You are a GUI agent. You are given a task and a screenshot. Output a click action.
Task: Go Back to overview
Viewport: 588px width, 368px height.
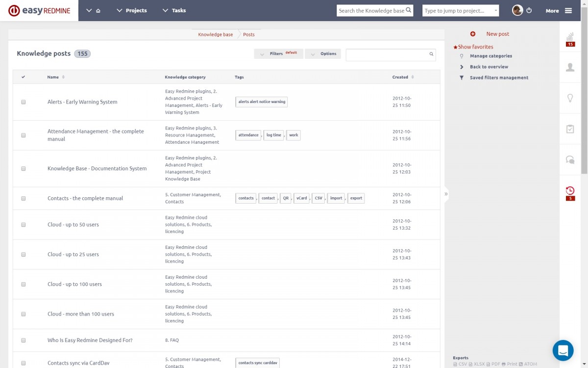489,67
